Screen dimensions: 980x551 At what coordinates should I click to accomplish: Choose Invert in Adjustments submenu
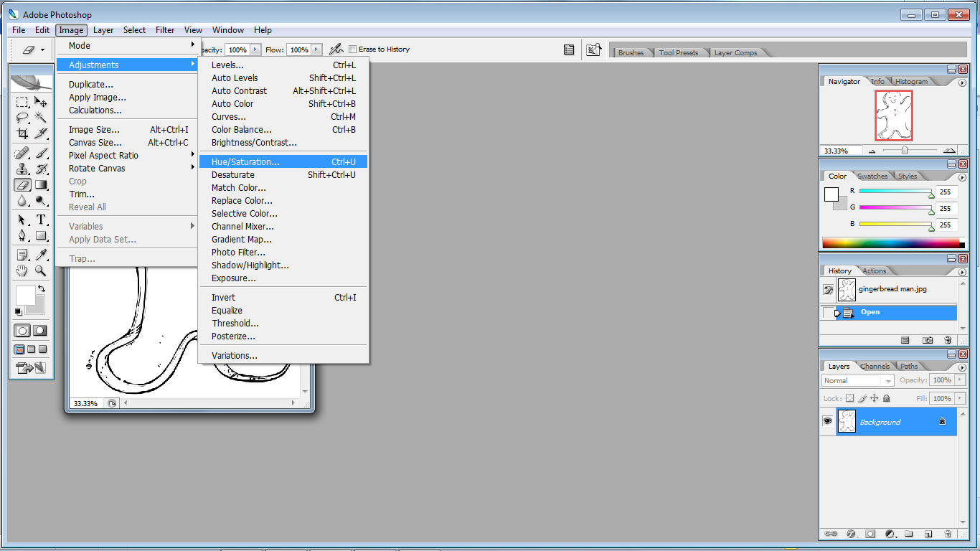tap(283, 298)
